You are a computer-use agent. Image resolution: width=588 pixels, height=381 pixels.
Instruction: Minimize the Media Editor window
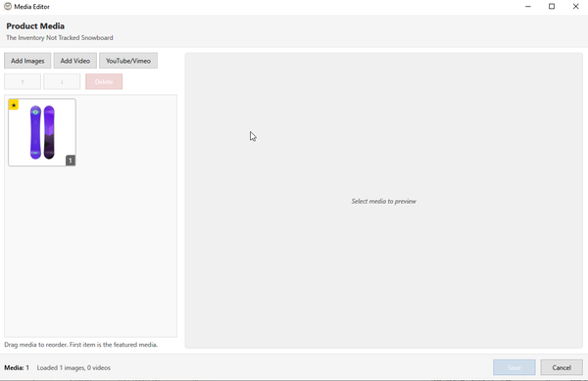click(528, 7)
